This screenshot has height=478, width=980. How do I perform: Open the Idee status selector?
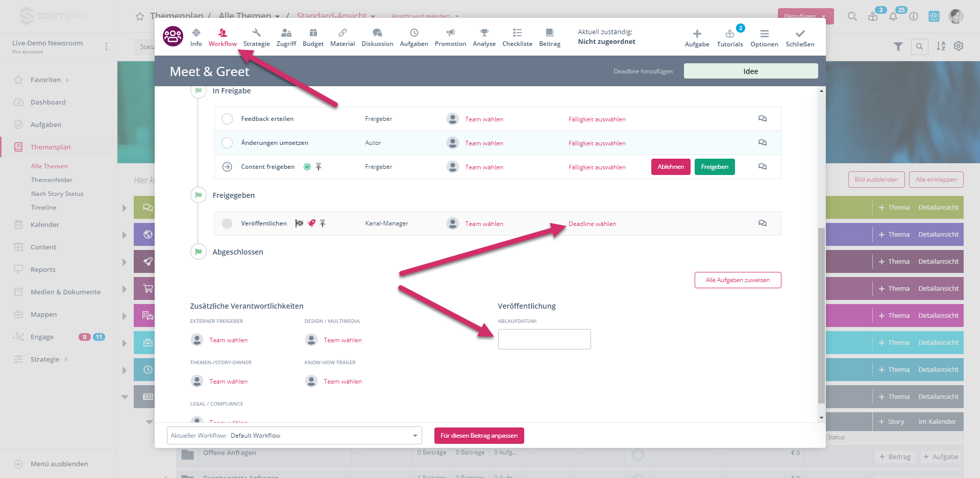click(x=750, y=71)
